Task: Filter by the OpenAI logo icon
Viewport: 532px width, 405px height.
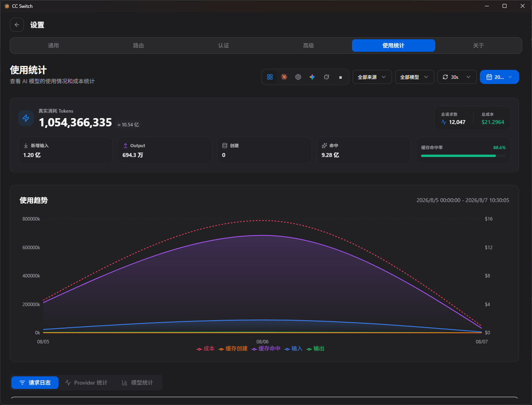Action: (x=298, y=77)
